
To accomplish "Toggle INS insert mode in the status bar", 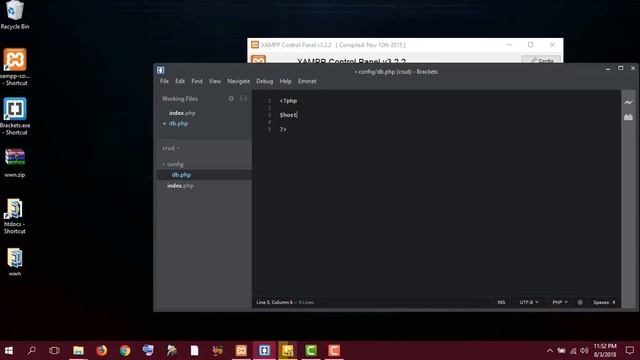I will pos(501,302).
